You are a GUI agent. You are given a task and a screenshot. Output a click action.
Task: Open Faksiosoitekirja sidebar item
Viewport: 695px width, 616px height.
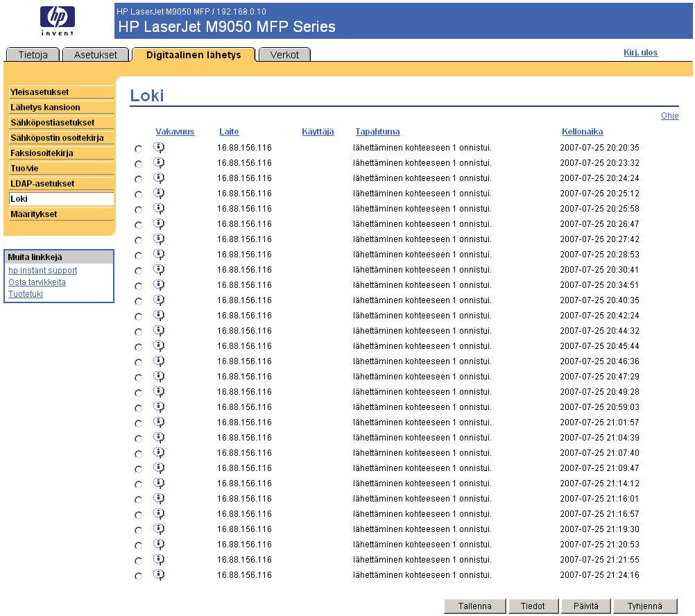[x=61, y=153]
